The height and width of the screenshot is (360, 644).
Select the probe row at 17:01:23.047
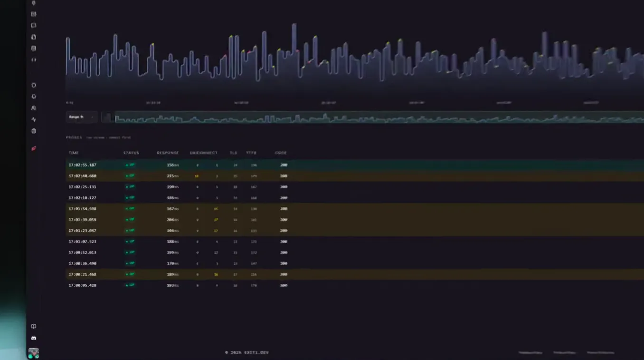pos(355,231)
